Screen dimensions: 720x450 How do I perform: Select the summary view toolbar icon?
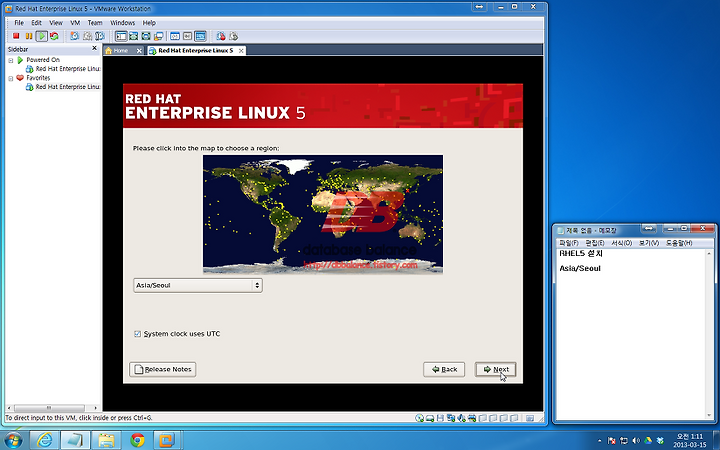(x=175, y=36)
